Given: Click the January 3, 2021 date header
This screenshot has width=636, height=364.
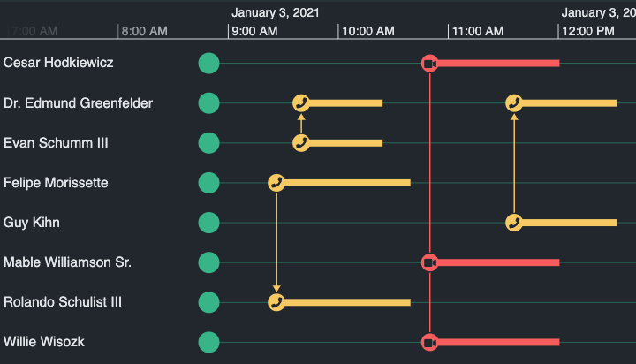Looking at the screenshot, I should click(x=275, y=13).
